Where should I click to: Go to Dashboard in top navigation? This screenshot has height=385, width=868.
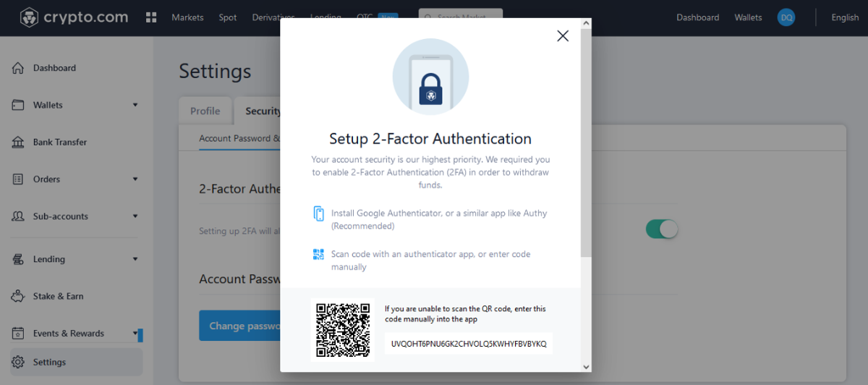pyautogui.click(x=697, y=17)
